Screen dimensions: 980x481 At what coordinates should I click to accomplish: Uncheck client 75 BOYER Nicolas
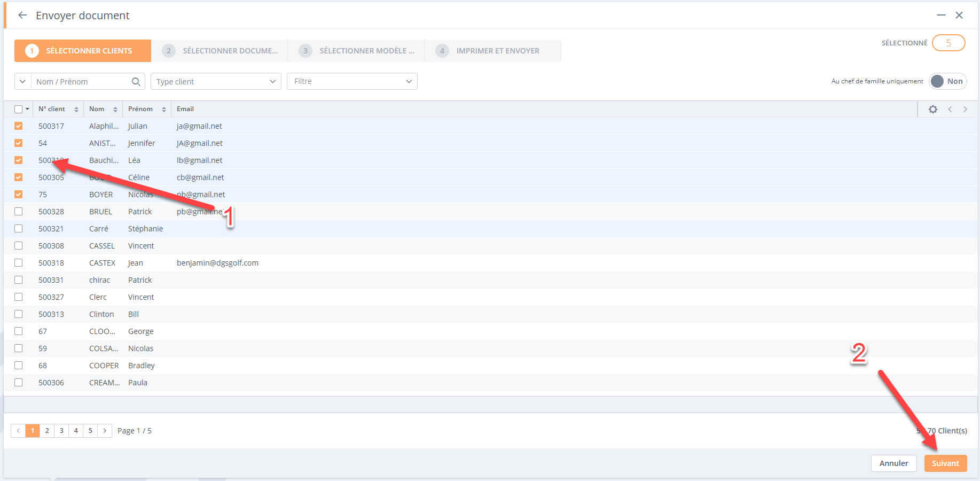(18, 195)
